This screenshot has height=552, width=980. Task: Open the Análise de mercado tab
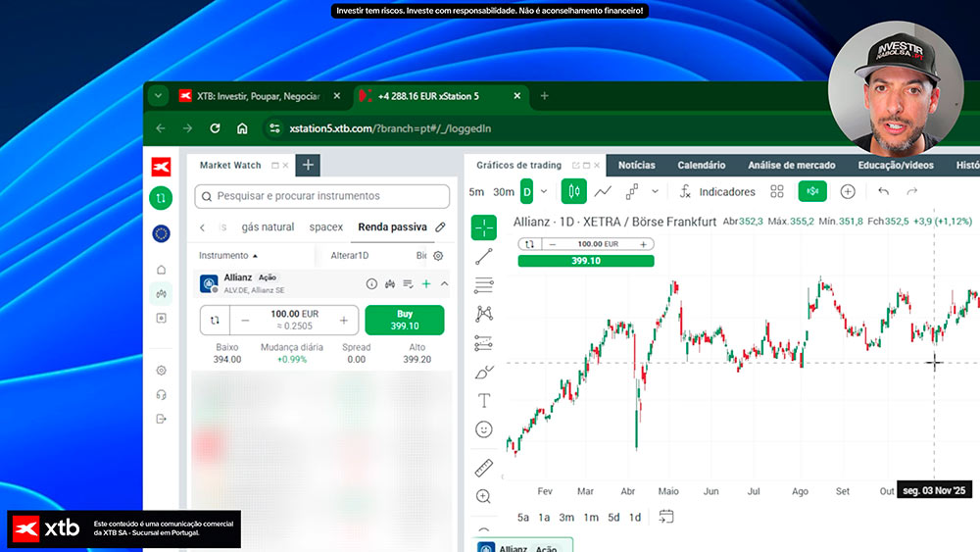pos(792,165)
